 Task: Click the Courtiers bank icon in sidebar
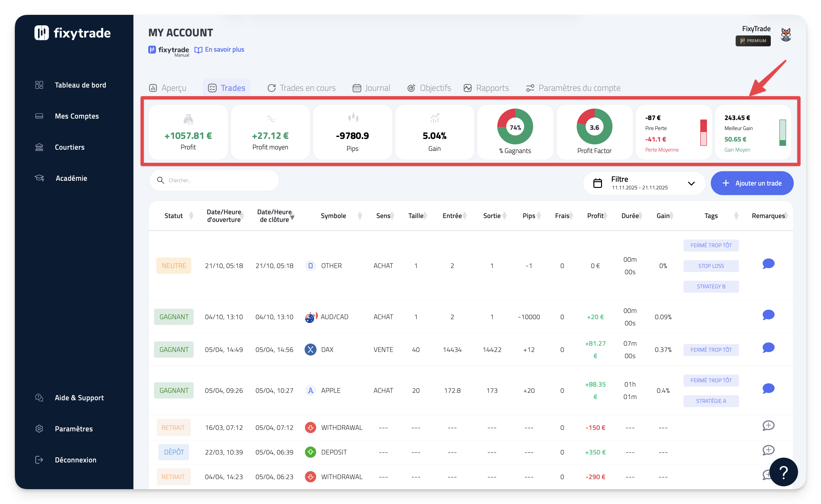[39, 147]
